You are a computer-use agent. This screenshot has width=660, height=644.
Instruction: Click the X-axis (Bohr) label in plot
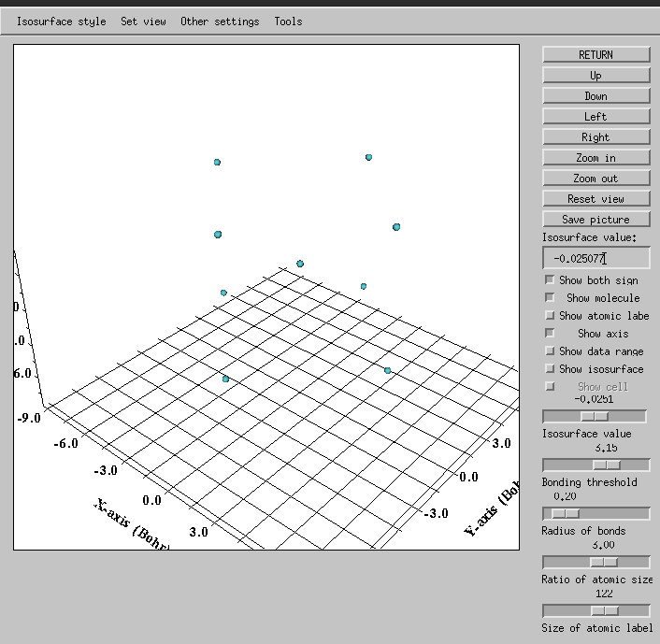pos(132,525)
